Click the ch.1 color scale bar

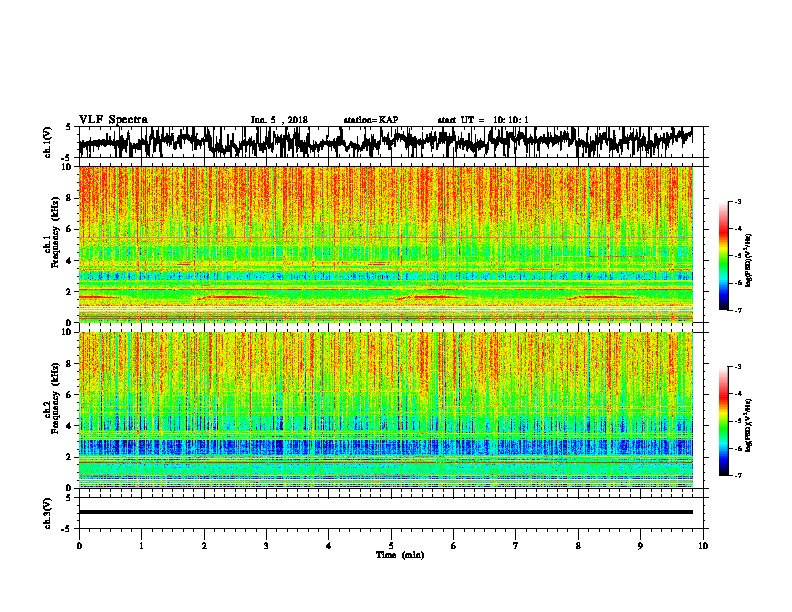coord(723,256)
